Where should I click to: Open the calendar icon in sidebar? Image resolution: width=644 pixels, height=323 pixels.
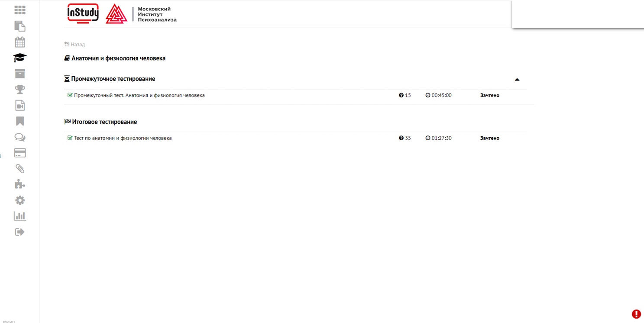[20, 42]
